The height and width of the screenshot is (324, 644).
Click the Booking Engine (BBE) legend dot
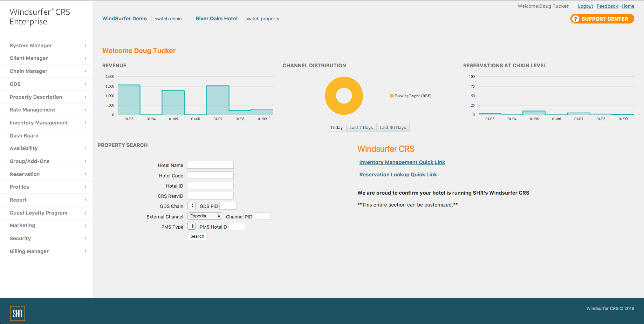pyautogui.click(x=392, y=96)
